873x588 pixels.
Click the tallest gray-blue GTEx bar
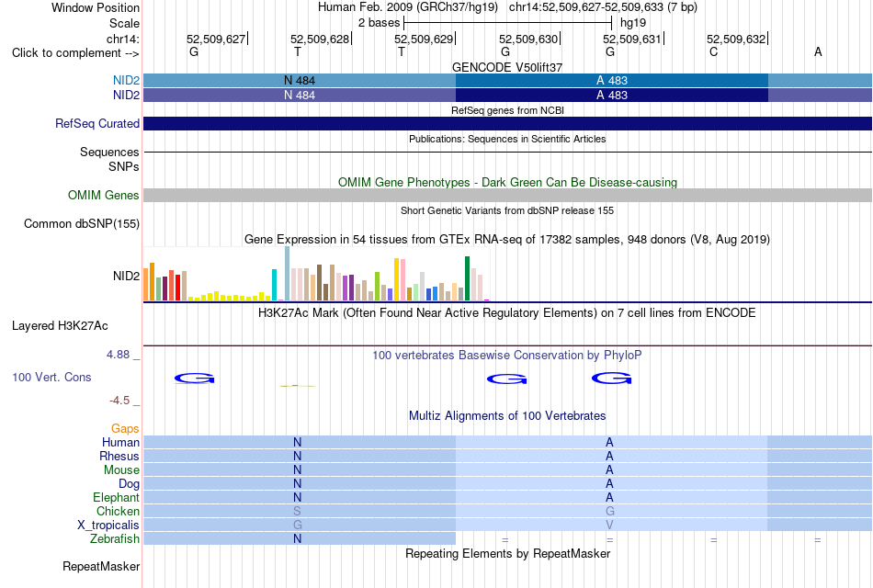[x=288, y=274]
